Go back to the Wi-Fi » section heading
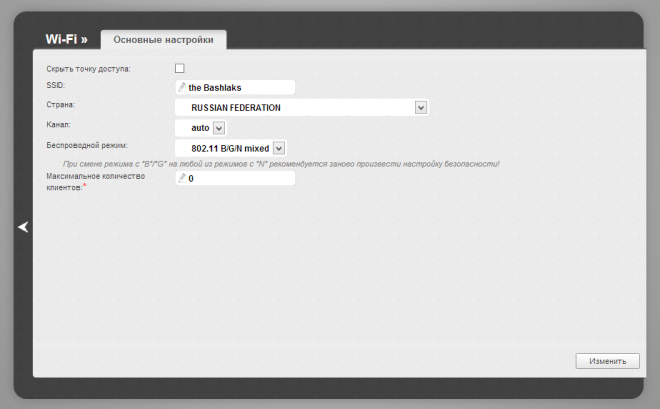 [67, 39]
